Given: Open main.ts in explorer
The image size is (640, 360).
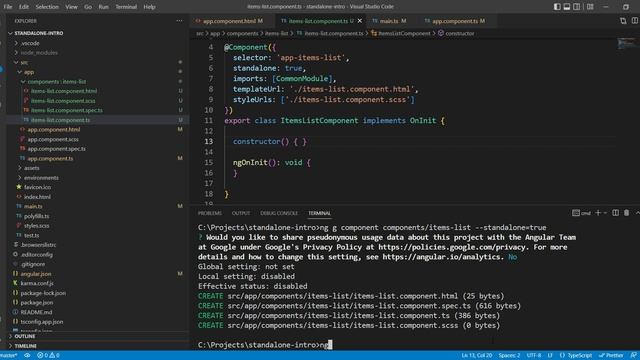Looking at the screenshot, I should (x=33, y=207).
